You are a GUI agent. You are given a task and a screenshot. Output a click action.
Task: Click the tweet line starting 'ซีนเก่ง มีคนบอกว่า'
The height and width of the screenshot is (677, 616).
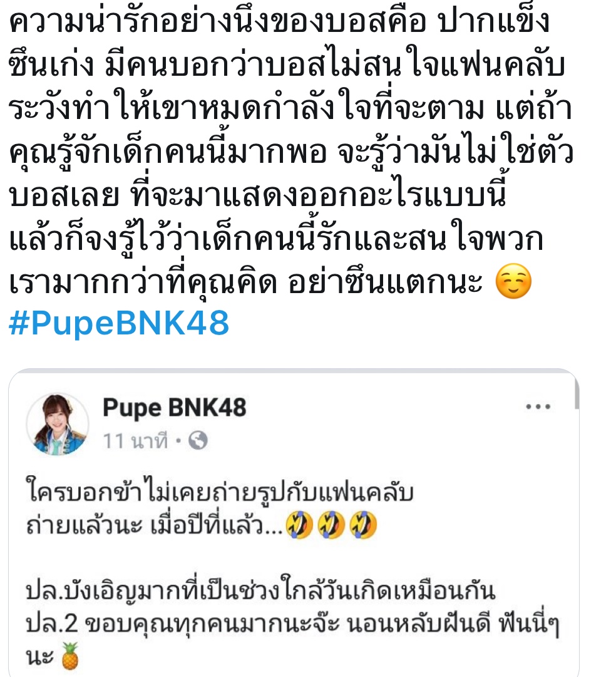point(287,65)
